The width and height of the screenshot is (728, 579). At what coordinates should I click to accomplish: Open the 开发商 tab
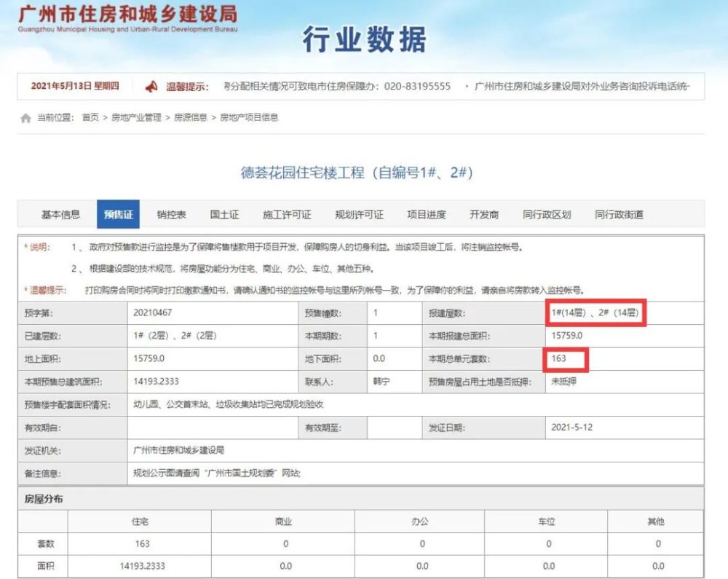pos(484,215)
